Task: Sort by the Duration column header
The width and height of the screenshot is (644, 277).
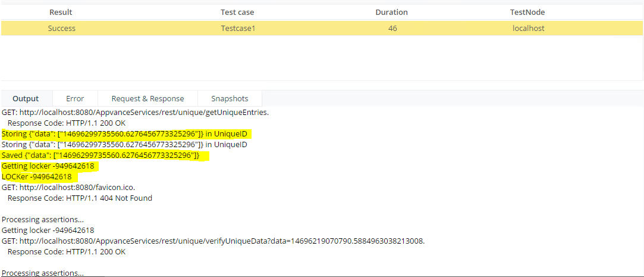Action: [x=391, y=13]
